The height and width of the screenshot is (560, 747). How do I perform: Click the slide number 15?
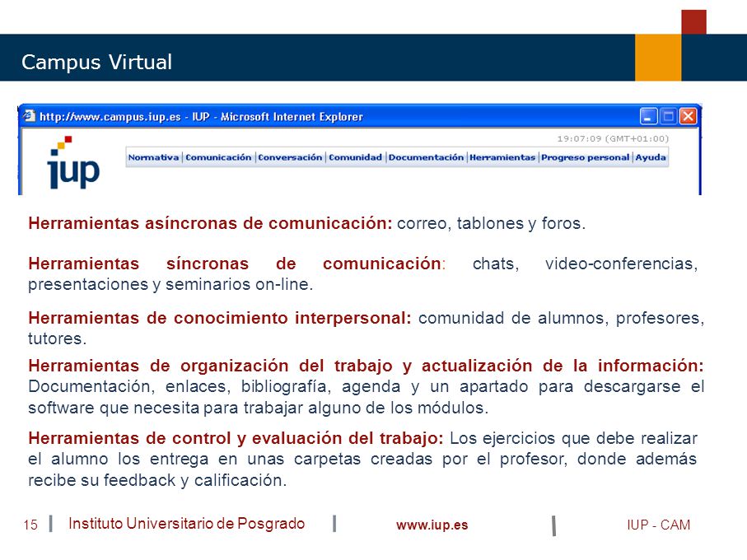[x=30, y=525]
